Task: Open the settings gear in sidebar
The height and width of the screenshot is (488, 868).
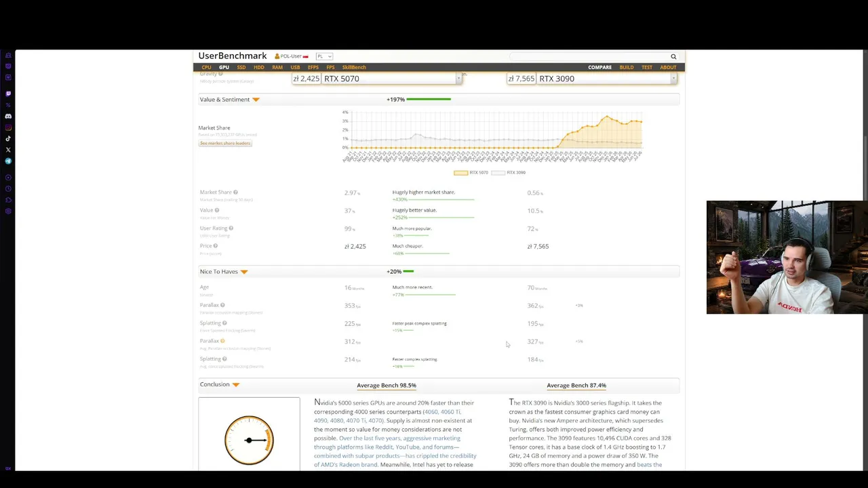Action: coord(8,211)
